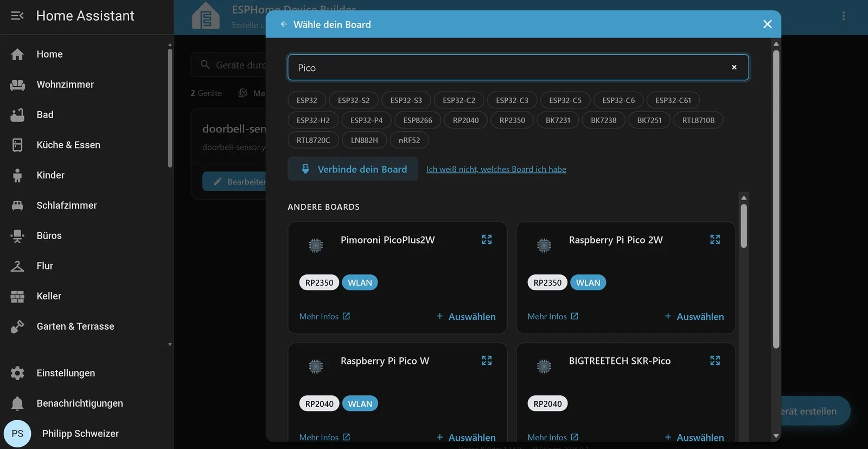Expand the Raspberry Pi Pico 2W card
Image resolution: width=868 pixels, height=449 pixels.
pyautogui.click(x=715, y=240)
